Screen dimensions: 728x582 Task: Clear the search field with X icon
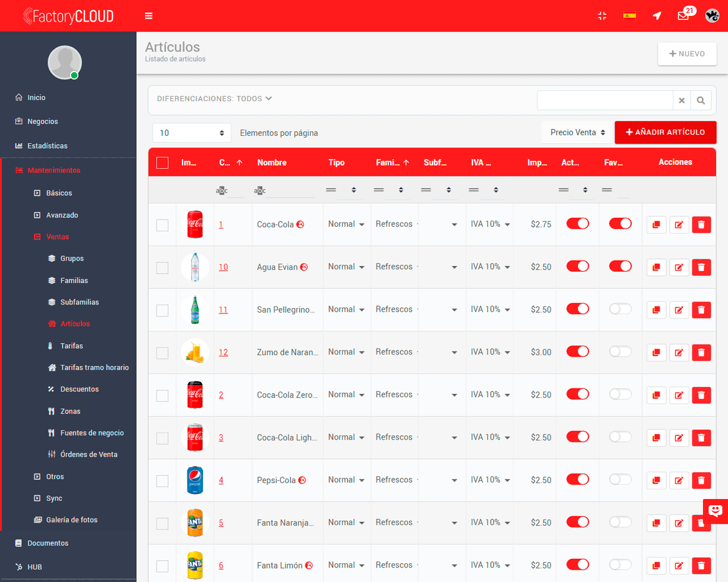pos(682,101)
